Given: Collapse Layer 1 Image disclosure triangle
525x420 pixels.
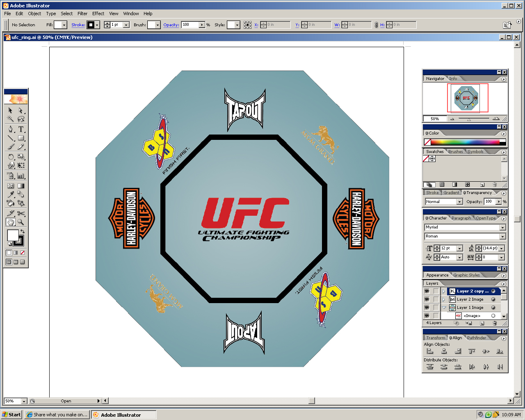Looking at the screenshot, I should pos(444,308).
